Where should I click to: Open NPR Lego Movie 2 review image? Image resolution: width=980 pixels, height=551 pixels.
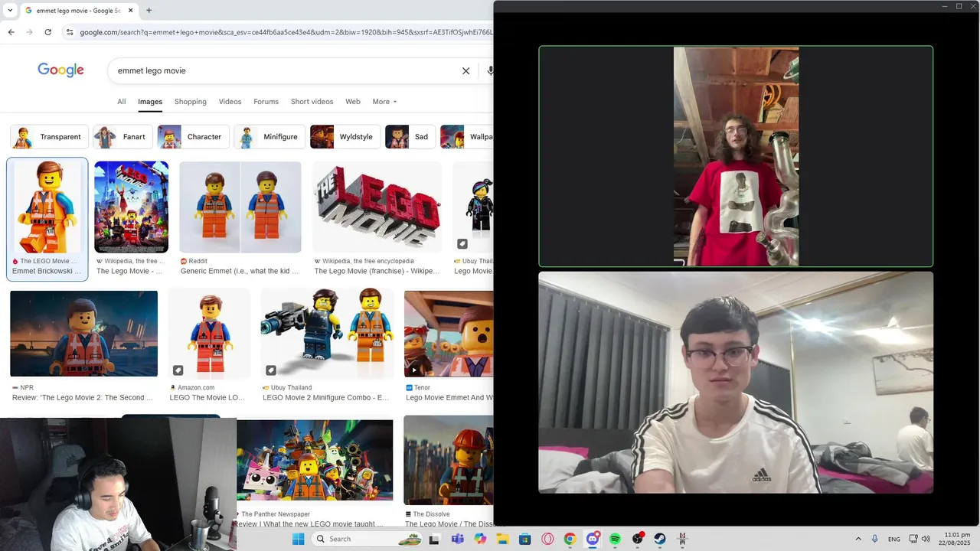pyautogui.click(x=83, y=334)
